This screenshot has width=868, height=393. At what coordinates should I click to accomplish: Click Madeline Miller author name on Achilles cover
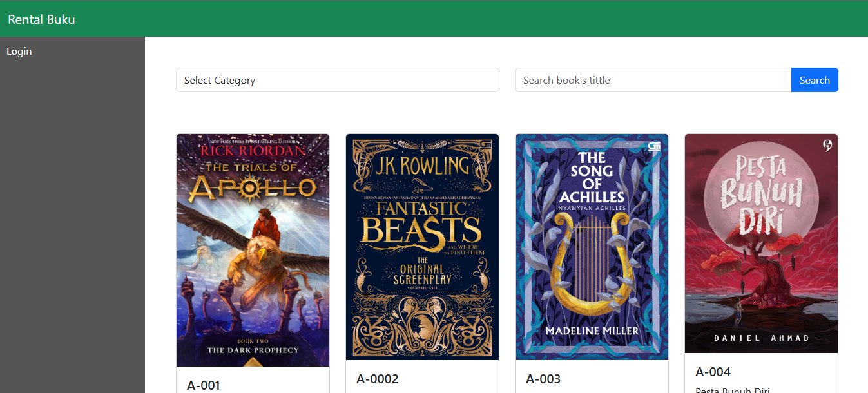[x=592, y=331]
